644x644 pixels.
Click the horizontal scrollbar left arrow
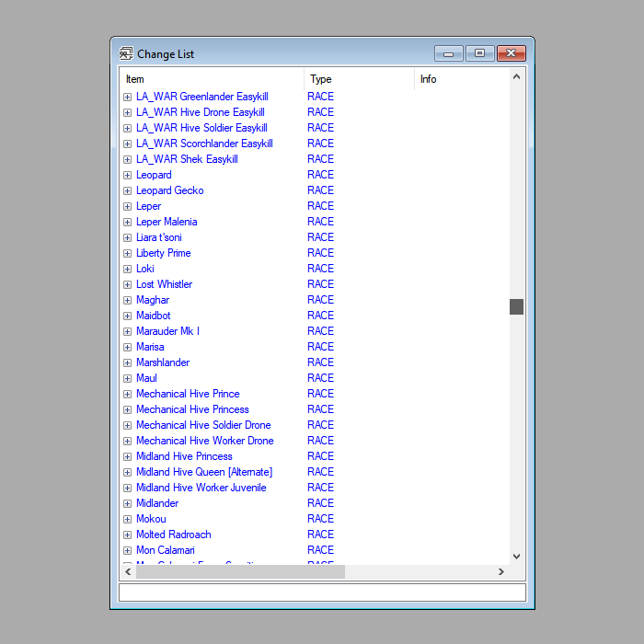pos(128,571)
